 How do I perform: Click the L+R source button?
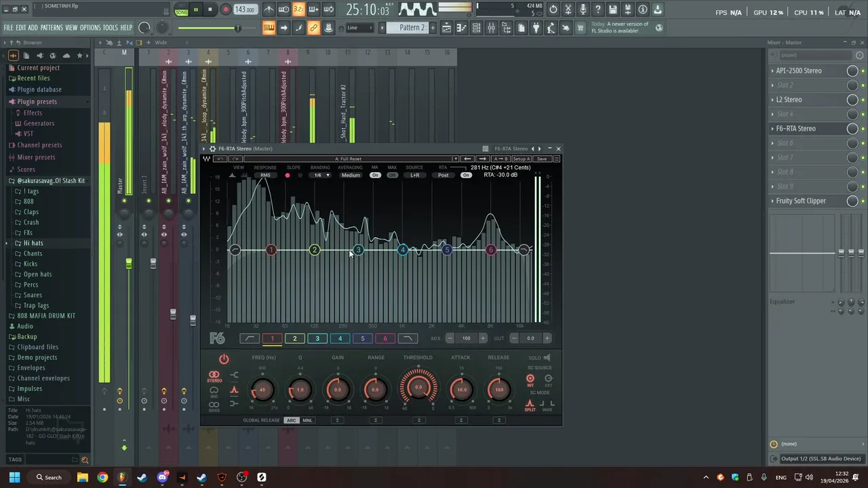coord(414,175)
